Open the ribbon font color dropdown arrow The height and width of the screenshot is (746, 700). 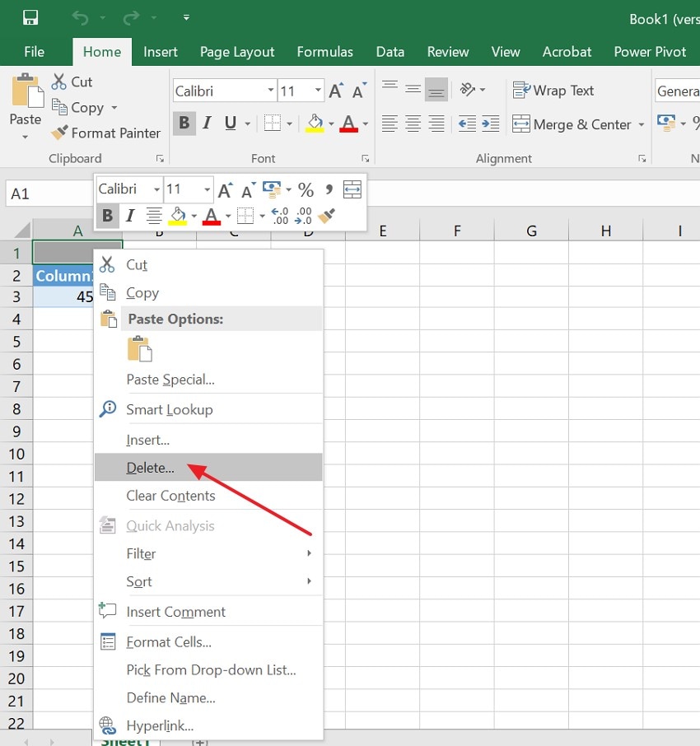point(366,124)
